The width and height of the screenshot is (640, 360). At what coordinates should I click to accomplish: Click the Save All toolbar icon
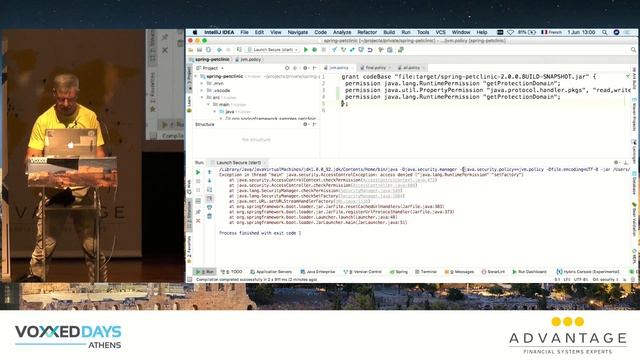pyautogui.click(x=199, y=50)
